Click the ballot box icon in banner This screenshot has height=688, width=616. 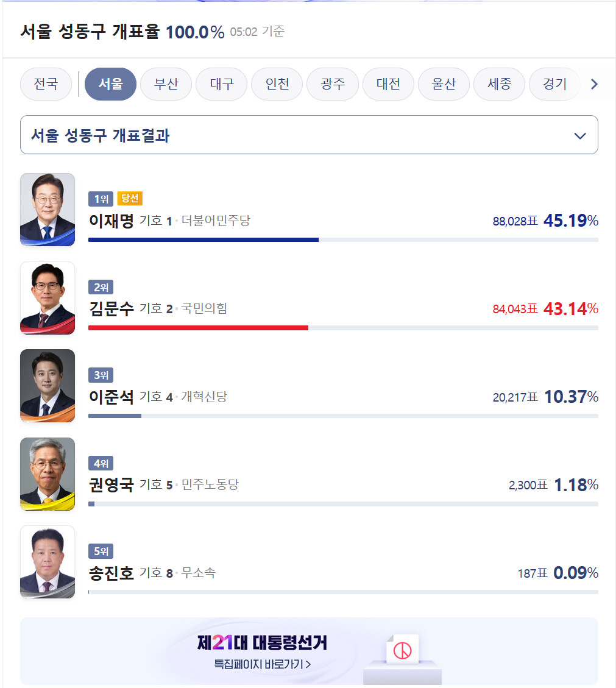(402, 658)
